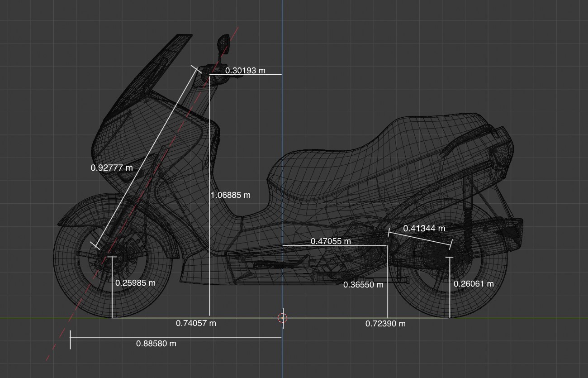
Task: Click the 0.74057 m measurement label
Action: pyautogui.click(x=196, y=323)
